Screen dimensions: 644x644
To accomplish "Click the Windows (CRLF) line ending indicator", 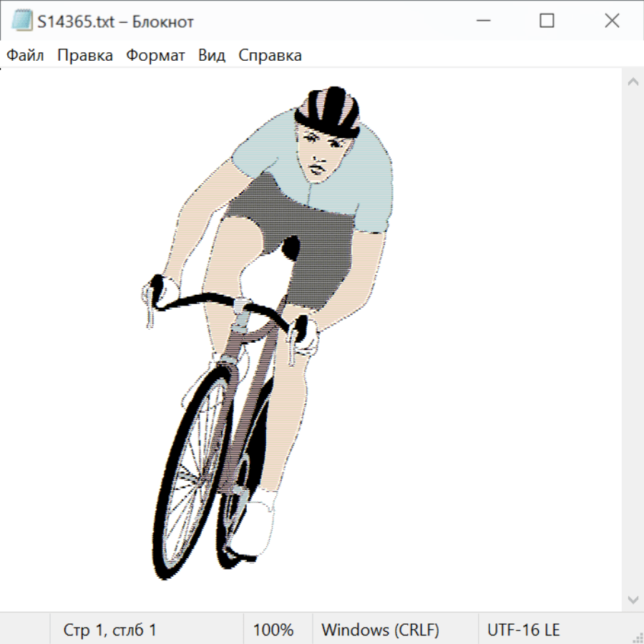I will [380, 630].
